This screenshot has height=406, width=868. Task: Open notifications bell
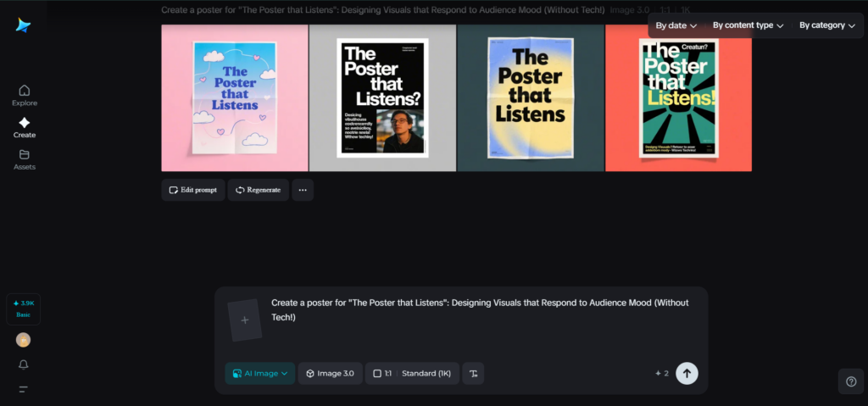[24, 364]
